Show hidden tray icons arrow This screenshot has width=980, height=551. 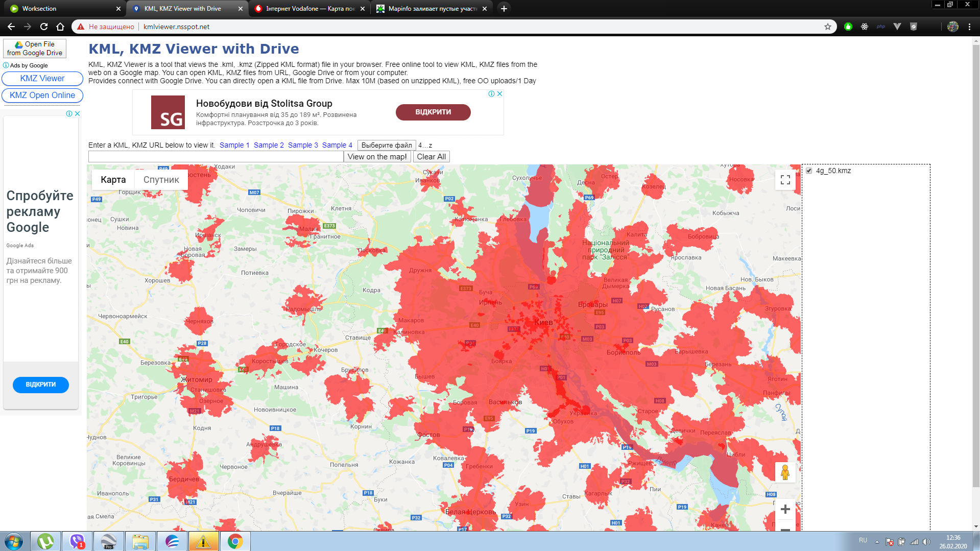pos(877,542)
